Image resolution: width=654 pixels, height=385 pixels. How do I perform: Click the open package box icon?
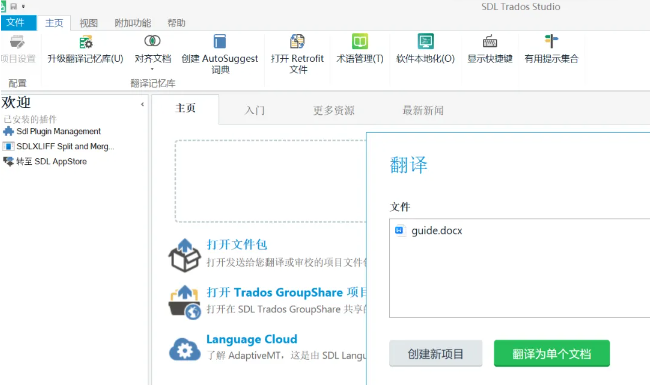pyautogui.click(x=184, y=255)
